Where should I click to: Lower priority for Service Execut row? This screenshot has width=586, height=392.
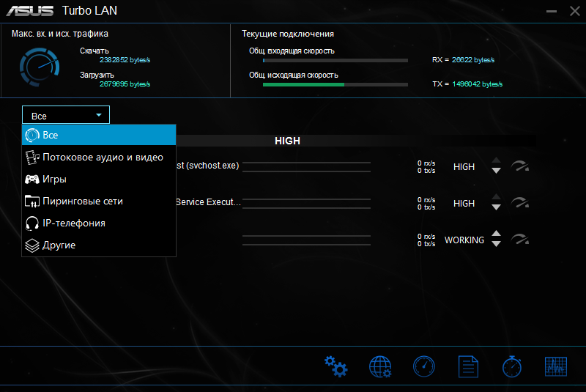pyautogui.click(x=496, y=207)
